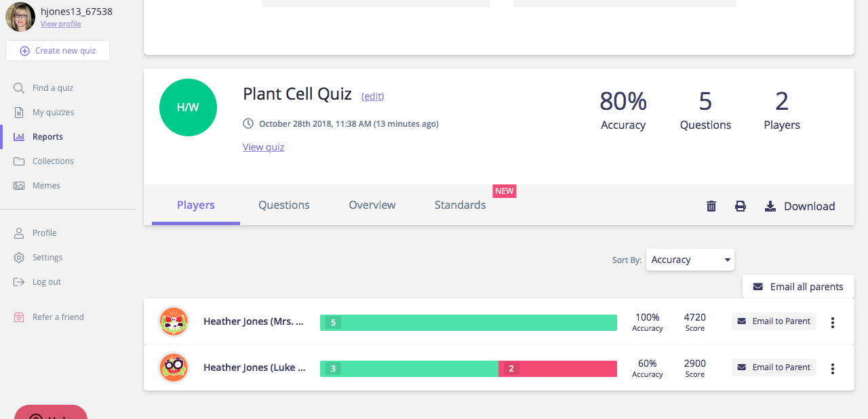
Task: Open the Sort By Accuracy dropdown
Action: pyautogui.click(x=690, y=260)
